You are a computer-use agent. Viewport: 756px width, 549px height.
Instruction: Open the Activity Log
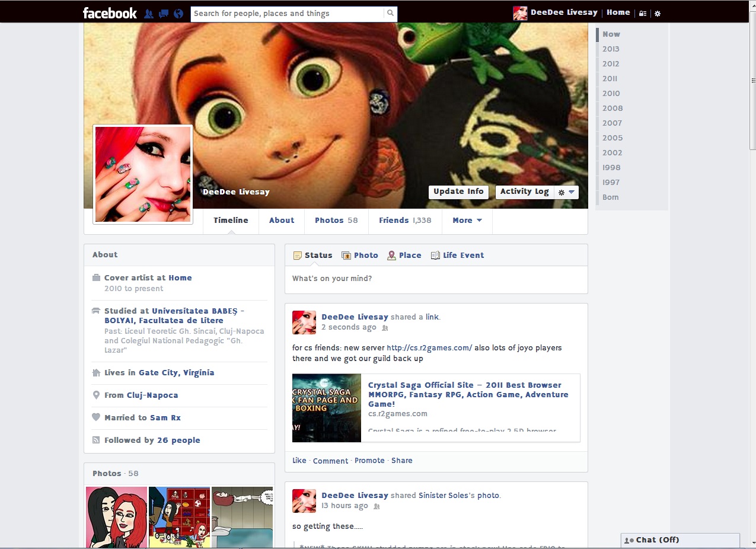[x=524, y=191]
